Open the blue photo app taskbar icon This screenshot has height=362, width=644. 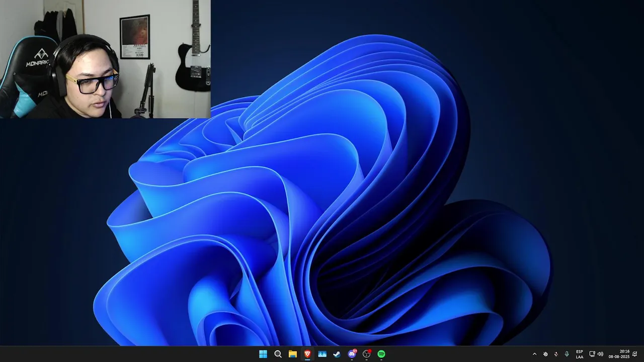[322, 354]
